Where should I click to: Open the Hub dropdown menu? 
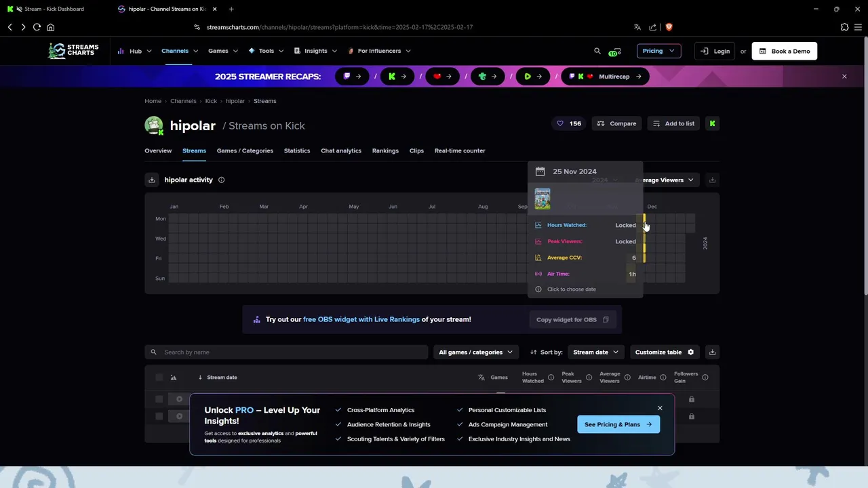click(x=134, y=51)
